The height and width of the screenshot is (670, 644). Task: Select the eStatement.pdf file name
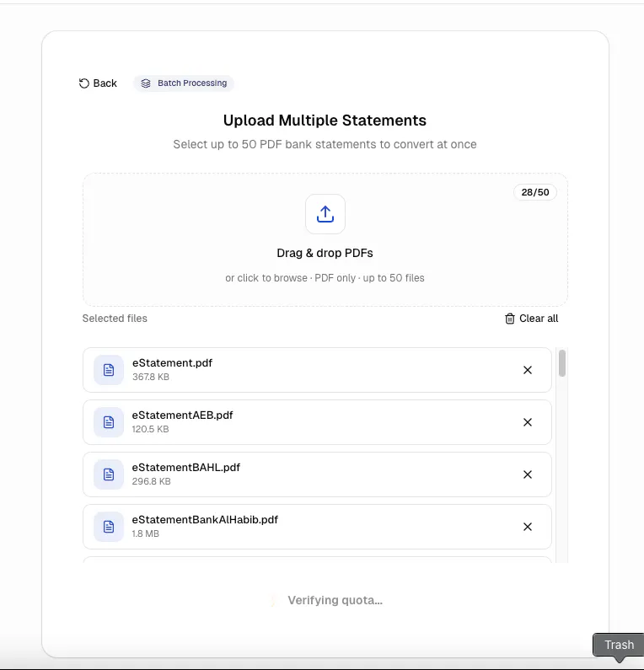click(172, 362)
